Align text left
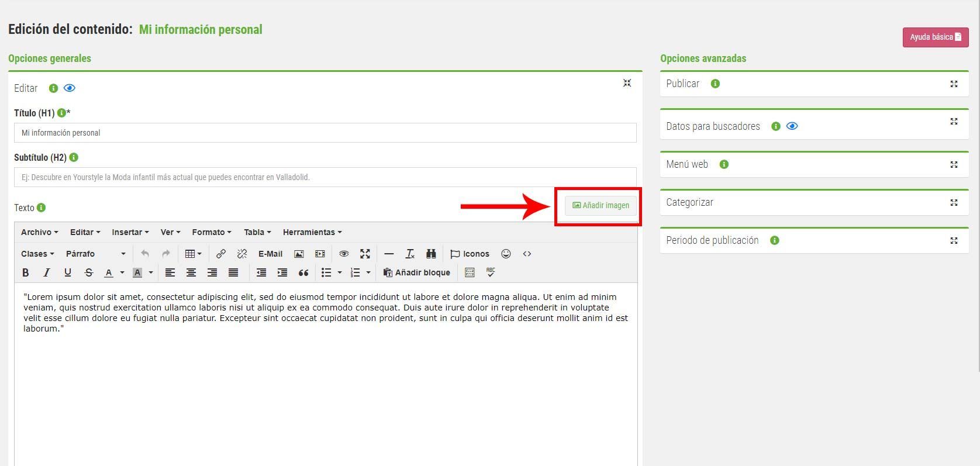Screen dimensions: 980x466 [x=170, y=272]
